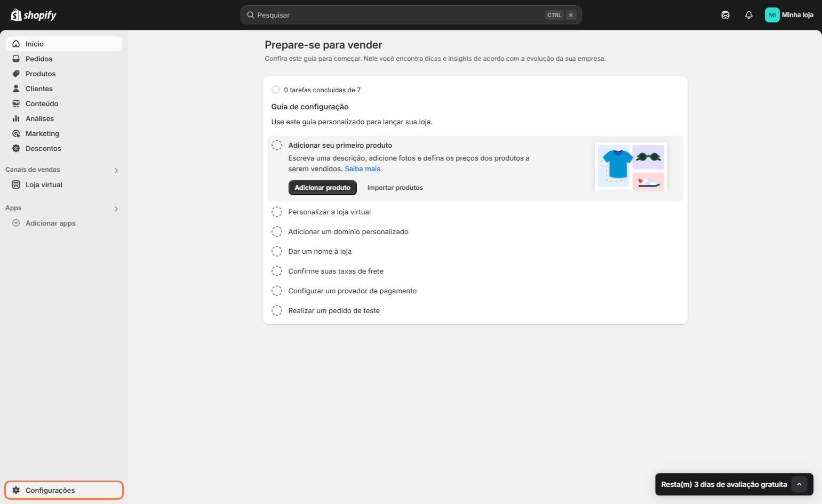Screen dimensions: 822x504
Task: Open Configurações via its gear icon
Action: click(x=16, y=490)
